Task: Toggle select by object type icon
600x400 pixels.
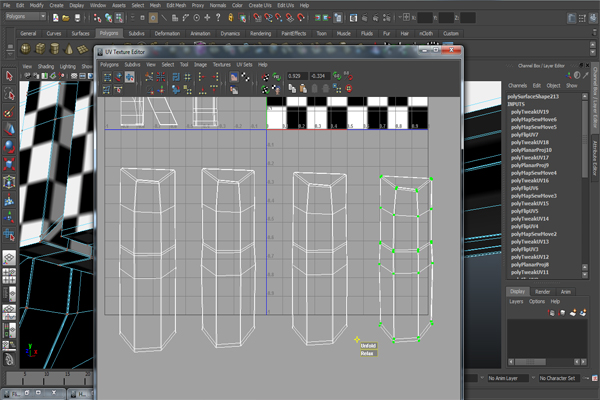Action: pos(108,18)
